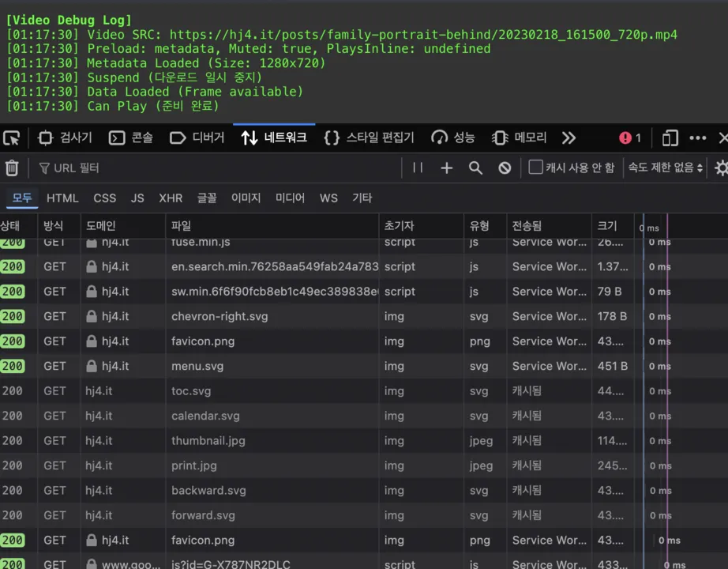728x569 pixels.
Task: Toggle the 미디어 request filter
Action: (290, 198)
